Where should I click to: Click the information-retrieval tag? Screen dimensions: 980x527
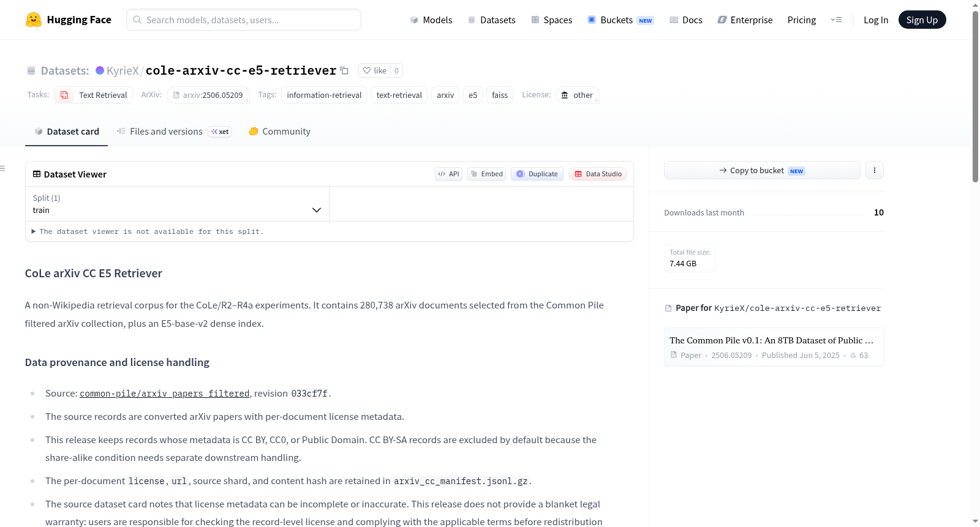click(x=324, y=95)
